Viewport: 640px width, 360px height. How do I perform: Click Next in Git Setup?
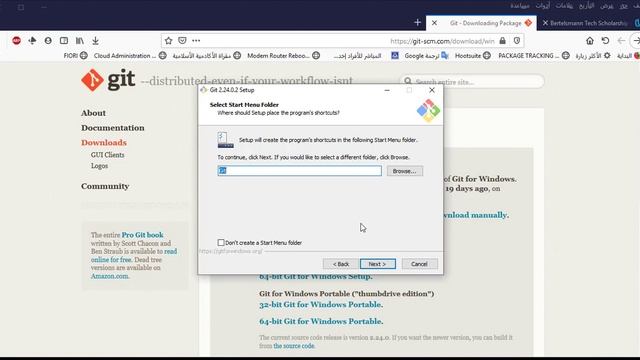click(378, 264)
